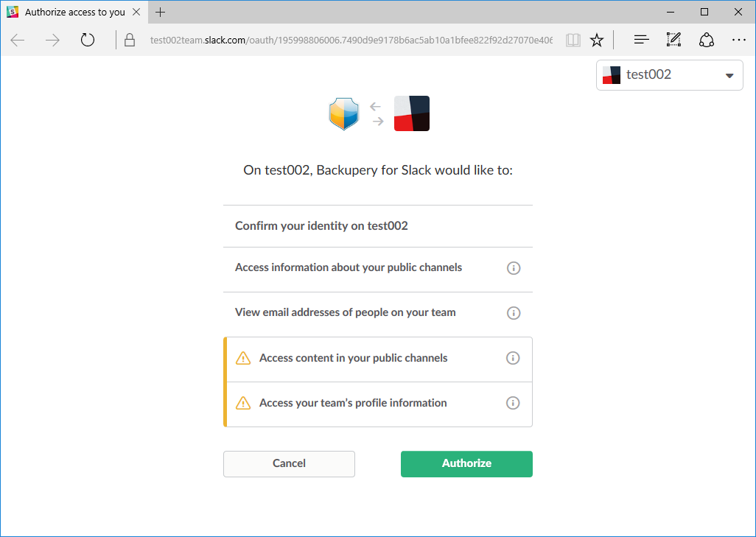Viewport: 756px width, 537px height.
Task: Show info for team's profile information
Action: click(x=514, y=404)
